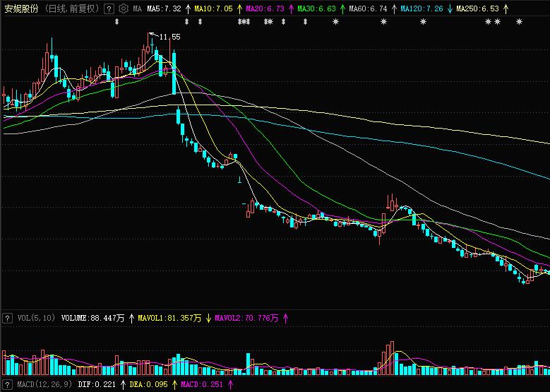Click the up arrow after VOLUME:88.447万

point(131,319)
